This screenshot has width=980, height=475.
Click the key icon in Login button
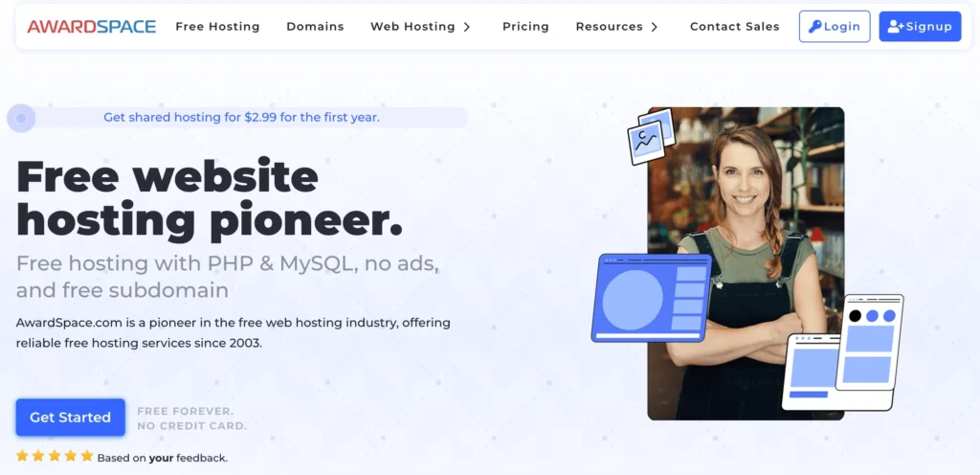(815, 26)
